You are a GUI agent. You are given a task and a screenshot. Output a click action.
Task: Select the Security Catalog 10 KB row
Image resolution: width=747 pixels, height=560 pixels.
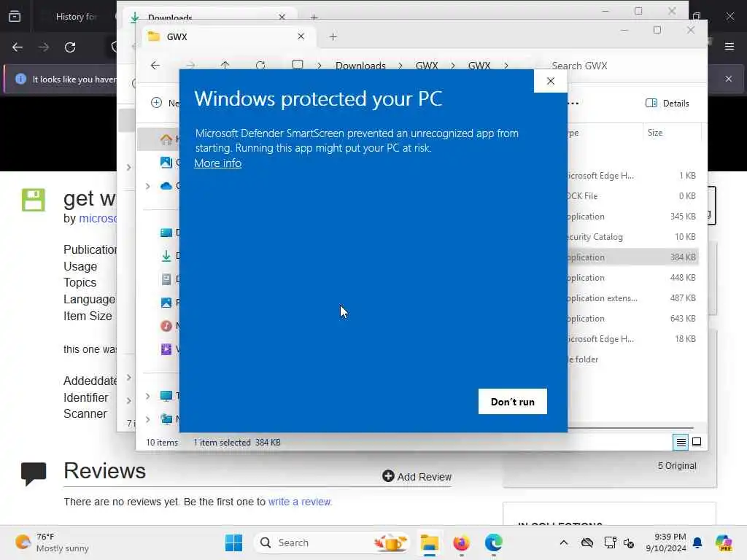tap(632, 237)
